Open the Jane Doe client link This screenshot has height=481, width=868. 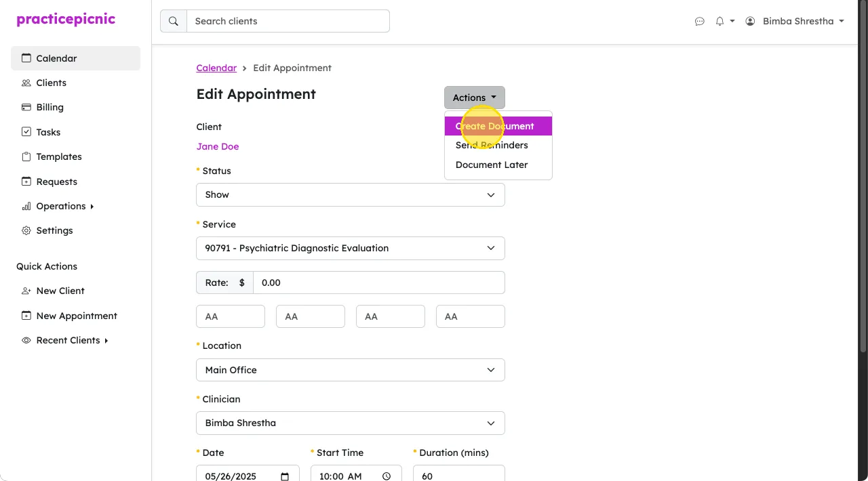coord(218,146)
